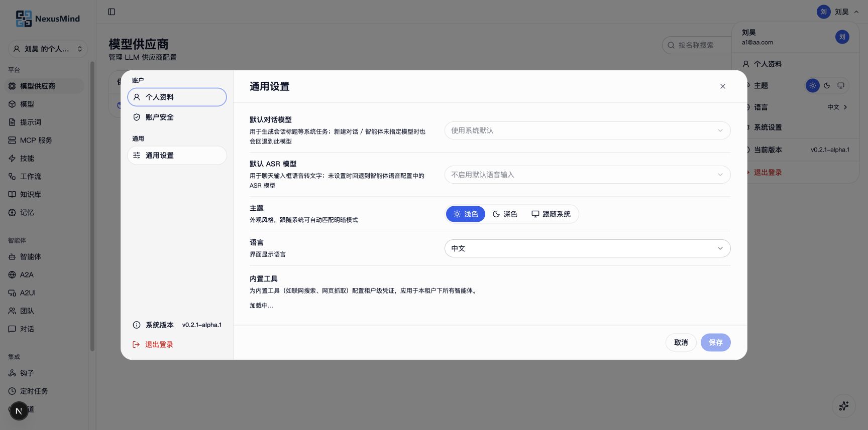Select the 跟随系统 theme option
The height and width of the screenshot is (430, 868).
(551, 214)
